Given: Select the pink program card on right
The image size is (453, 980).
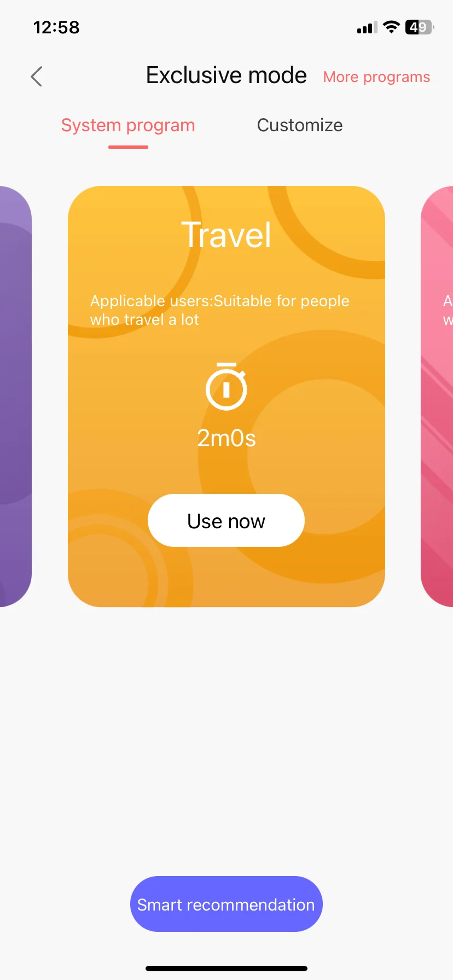Looking at the screenshot, I should click(x=437, y=396).
